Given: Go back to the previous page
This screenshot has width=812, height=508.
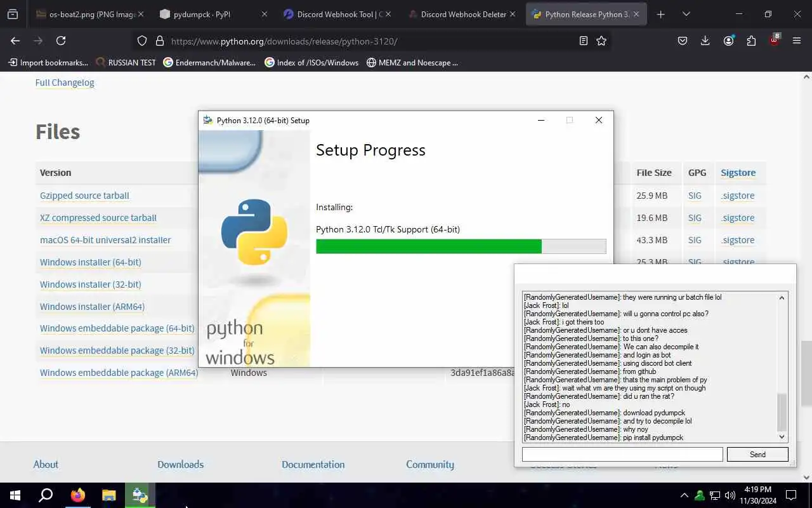Looking at the screenshot, I should click(15, 41).
